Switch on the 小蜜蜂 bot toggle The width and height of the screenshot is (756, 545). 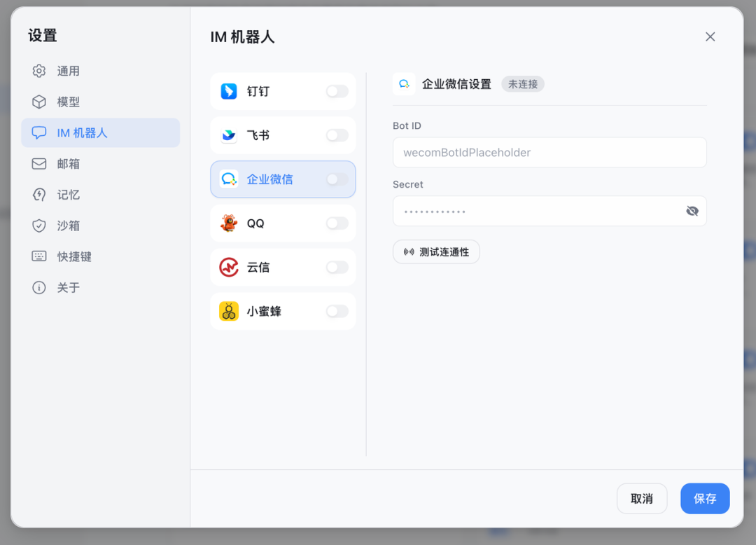point(337,312)
